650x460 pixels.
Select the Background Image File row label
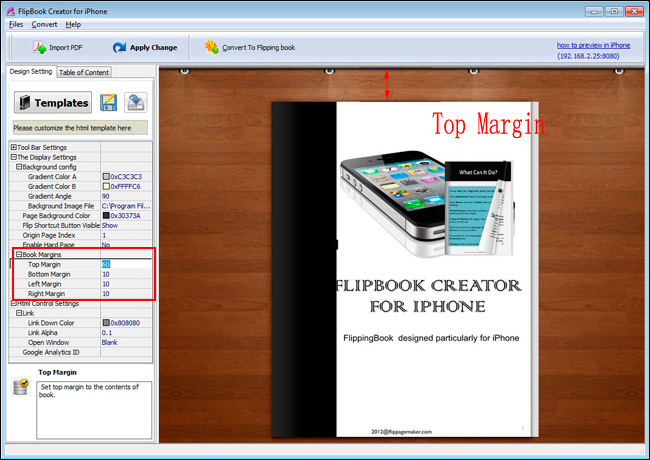(x=61, y=206)
